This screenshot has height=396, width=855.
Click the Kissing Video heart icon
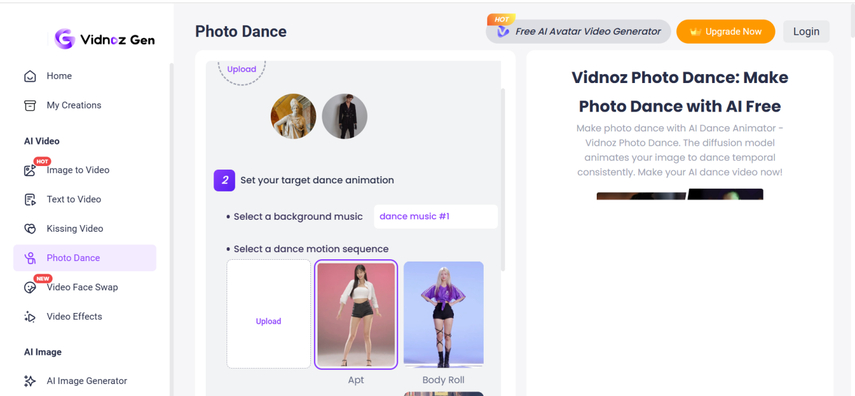[x=30, y=229]
